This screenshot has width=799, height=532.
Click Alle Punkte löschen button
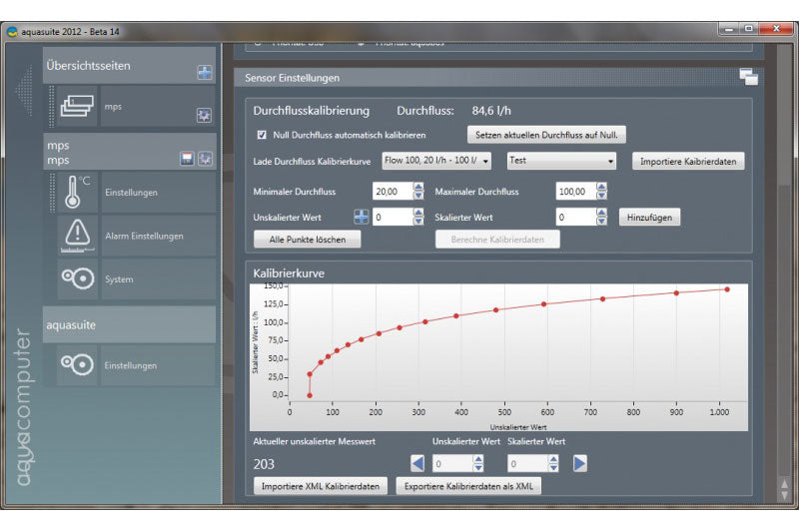click(x=308, y=240)
